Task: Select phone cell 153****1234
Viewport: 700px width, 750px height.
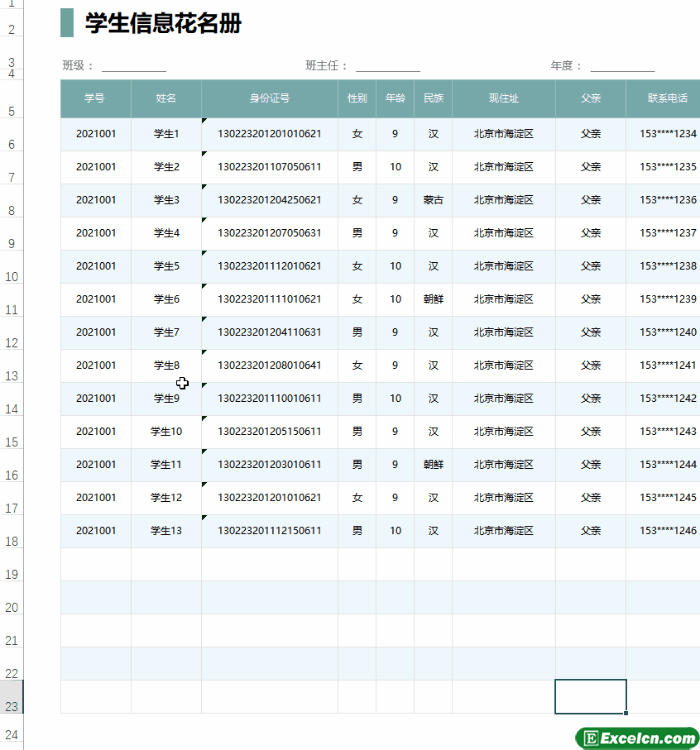Action: [663, 134]
